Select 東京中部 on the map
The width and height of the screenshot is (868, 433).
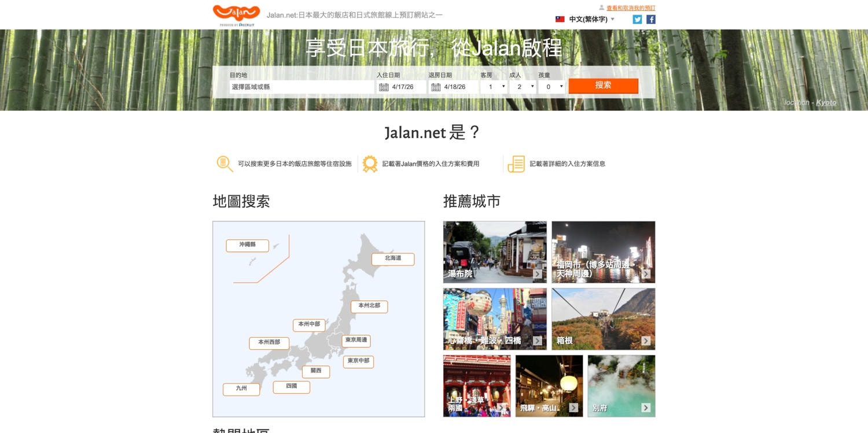[358, 362]
